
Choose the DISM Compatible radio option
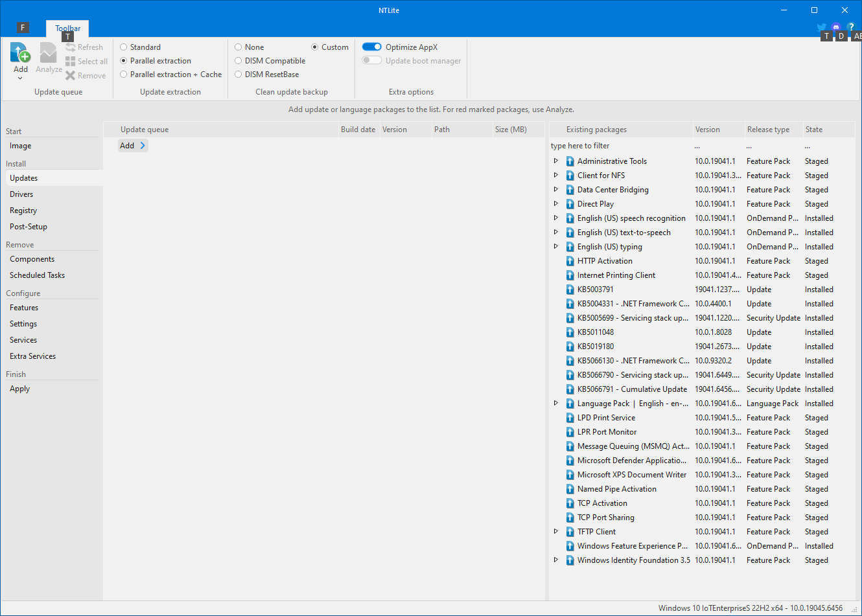pyautogui.click(x=238, y=61)
